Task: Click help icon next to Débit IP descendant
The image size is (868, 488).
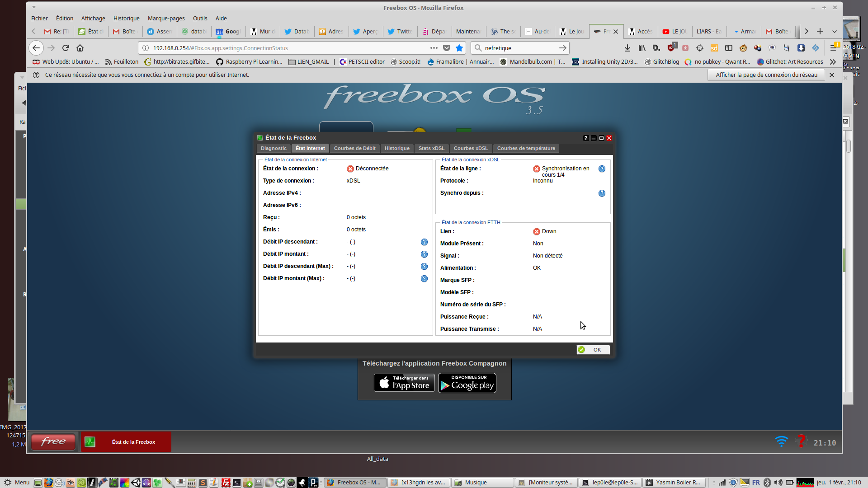Action: [424, 242]
